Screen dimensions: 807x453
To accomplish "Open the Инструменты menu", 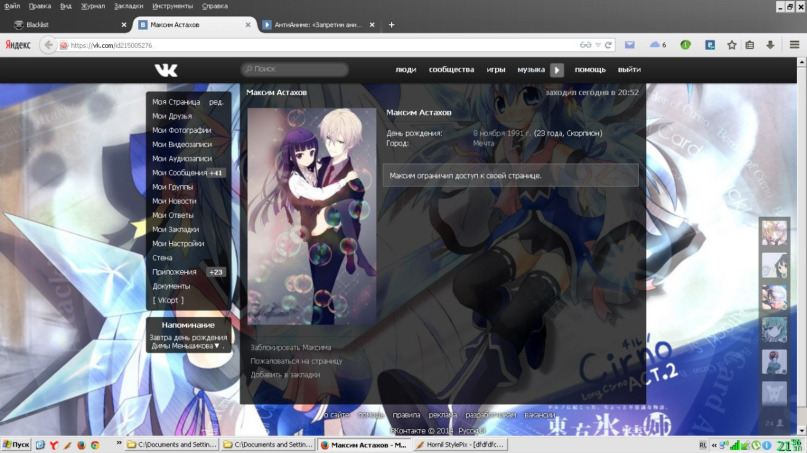I will coord(172,6).
